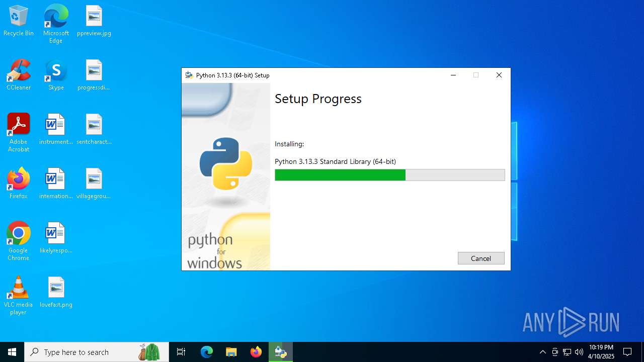Image resolution: width=644 pixels, height=362 pixels.
Task: Select the progressdi... image file
Action: coord(94,75)
